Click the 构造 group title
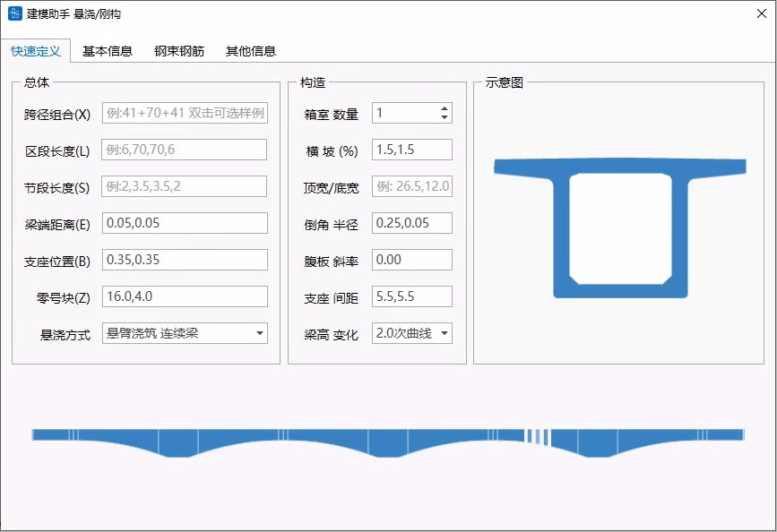 coord(313,82)
